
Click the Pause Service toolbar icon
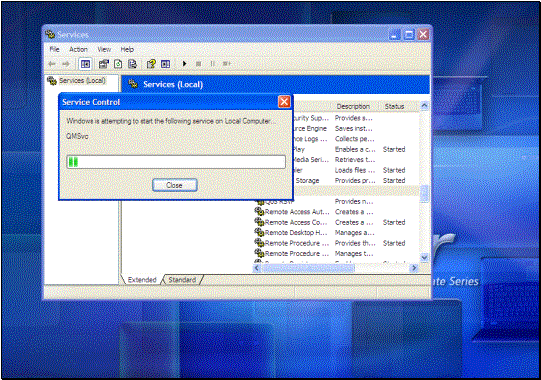click(x=213, y=64)
